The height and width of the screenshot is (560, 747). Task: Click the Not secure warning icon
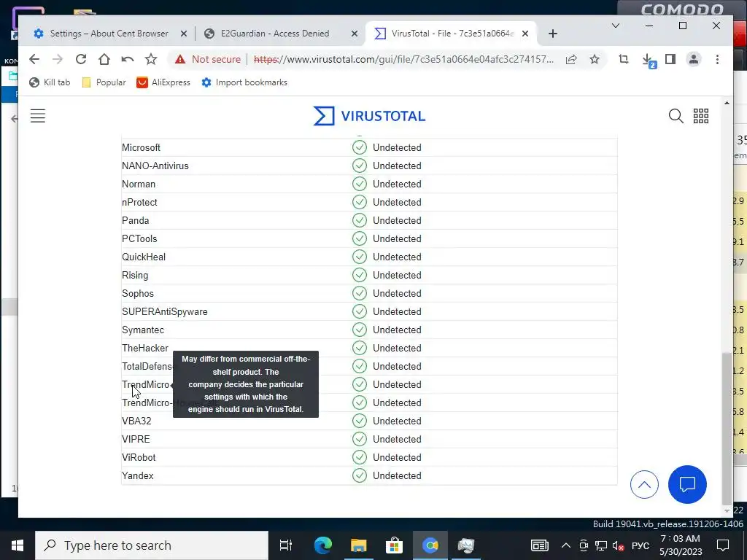pos(180,59)
